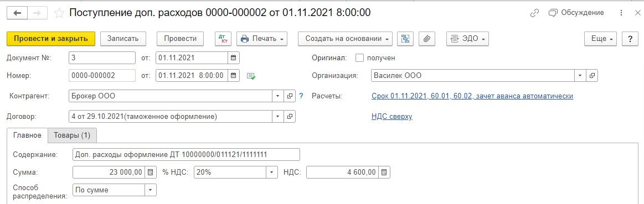Screen dimensions: 644x204
Task: Open Василек ООО organization card icon
Action: coord(592,76)
